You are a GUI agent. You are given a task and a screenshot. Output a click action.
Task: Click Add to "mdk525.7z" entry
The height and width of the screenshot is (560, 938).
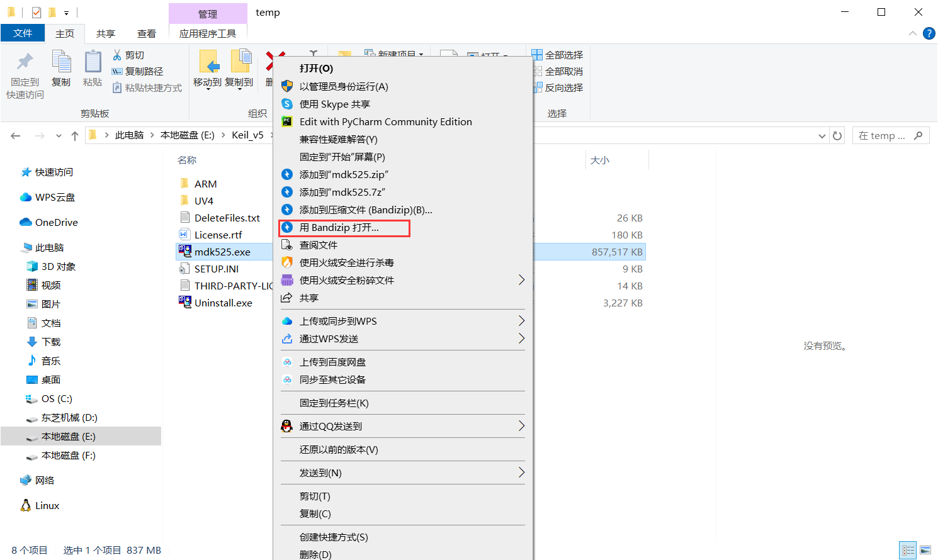coord(403,192)
